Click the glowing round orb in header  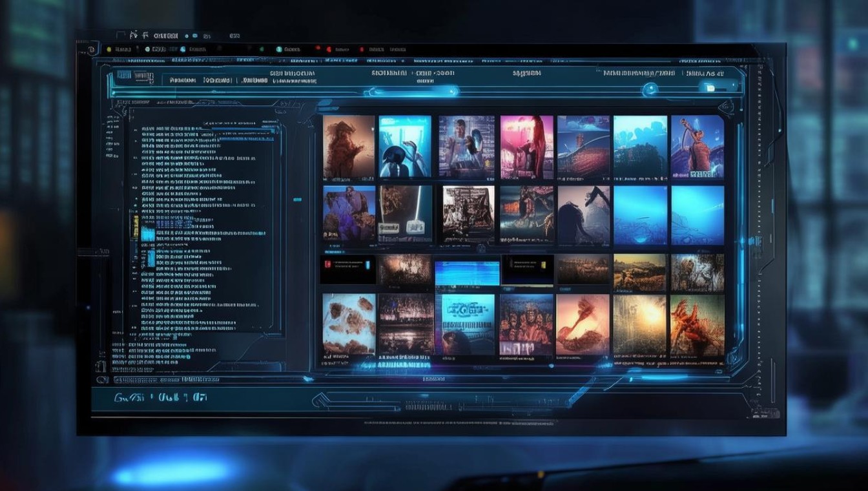pyautogui.click(x=651, y=89)
